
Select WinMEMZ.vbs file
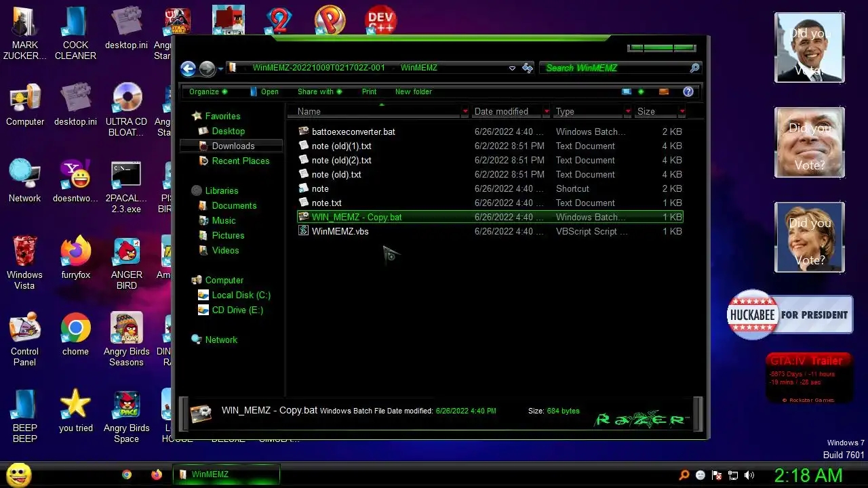(490, 231)
